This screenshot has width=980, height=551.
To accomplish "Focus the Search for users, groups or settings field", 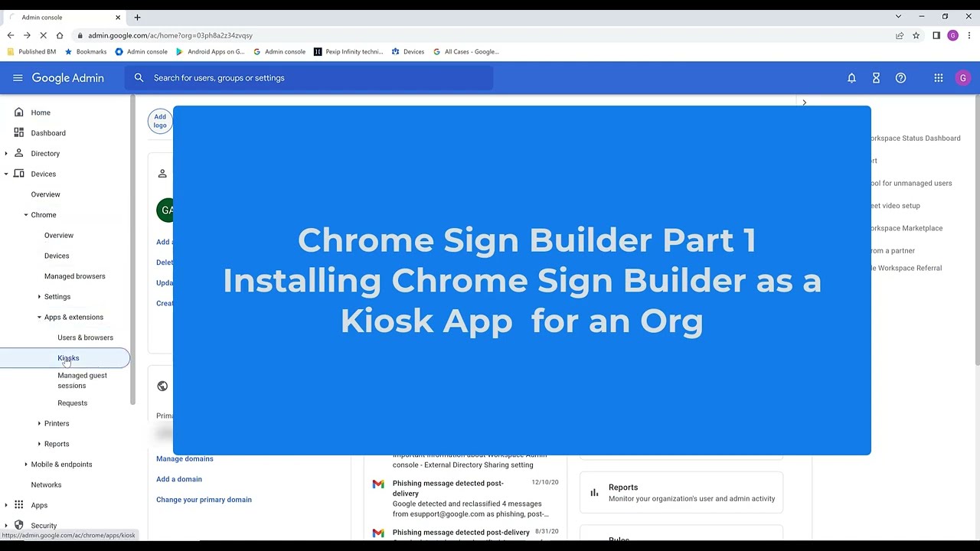I will pyautogui.click(x=309, y=77).
